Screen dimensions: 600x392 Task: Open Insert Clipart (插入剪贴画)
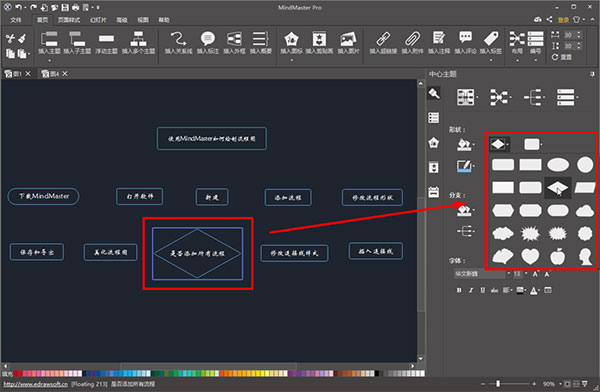pyautogui.click(x=319, y=42)
